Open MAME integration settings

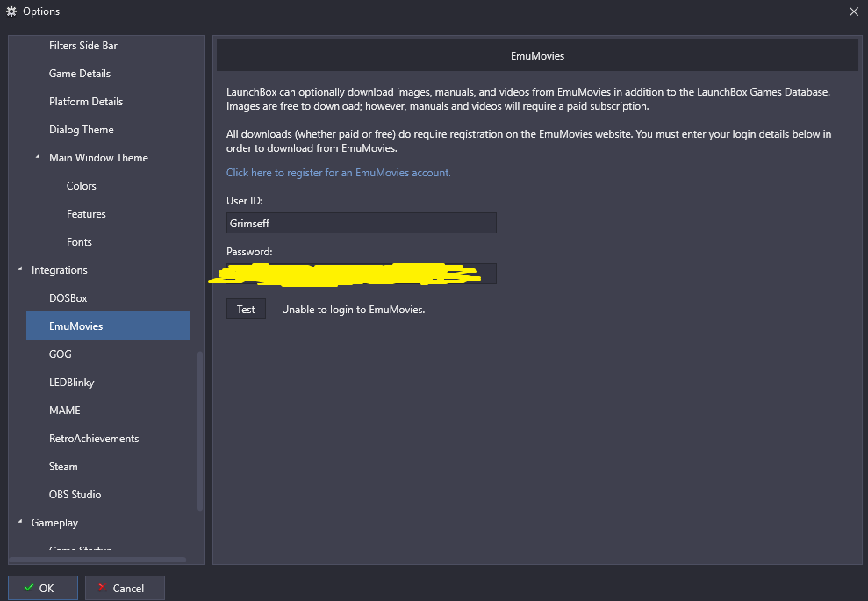point(65,411)
